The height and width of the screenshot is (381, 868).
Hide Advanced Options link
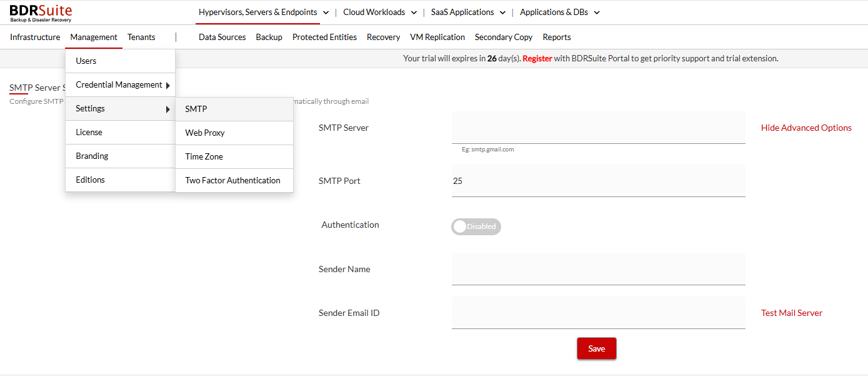pyautogui.click(x=806, y=128)
